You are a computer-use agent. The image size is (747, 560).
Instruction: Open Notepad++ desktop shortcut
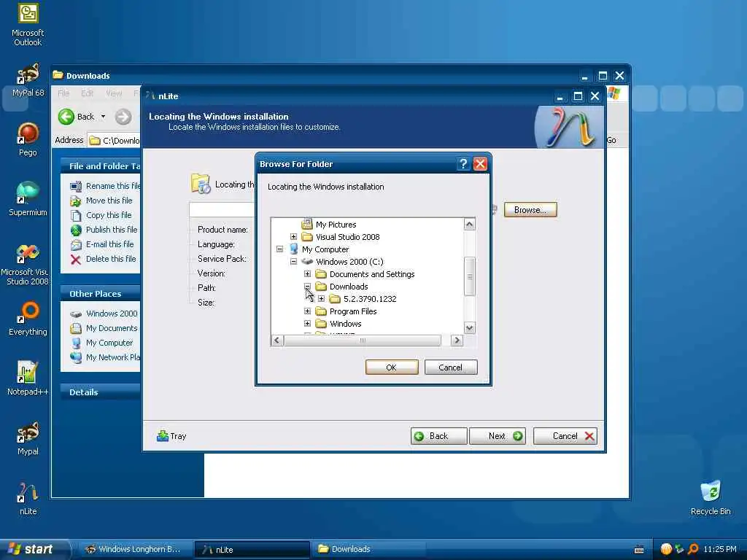(28, 378)
